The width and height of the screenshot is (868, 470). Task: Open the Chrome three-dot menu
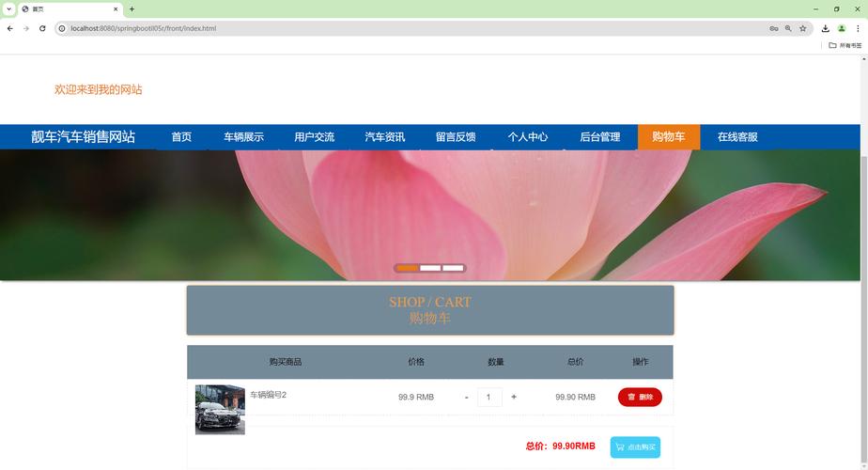(x=858, y=28)
